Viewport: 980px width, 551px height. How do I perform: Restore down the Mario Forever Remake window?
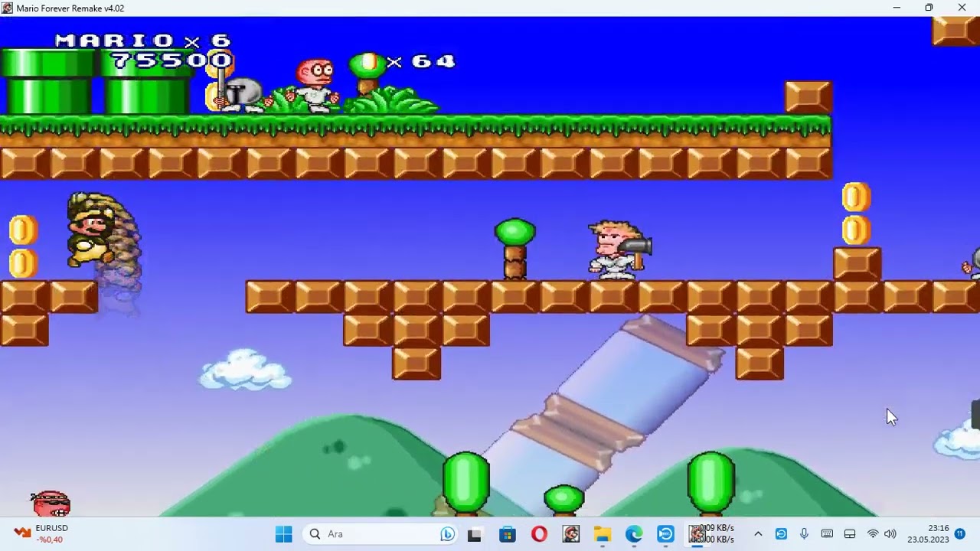[929, 8]
